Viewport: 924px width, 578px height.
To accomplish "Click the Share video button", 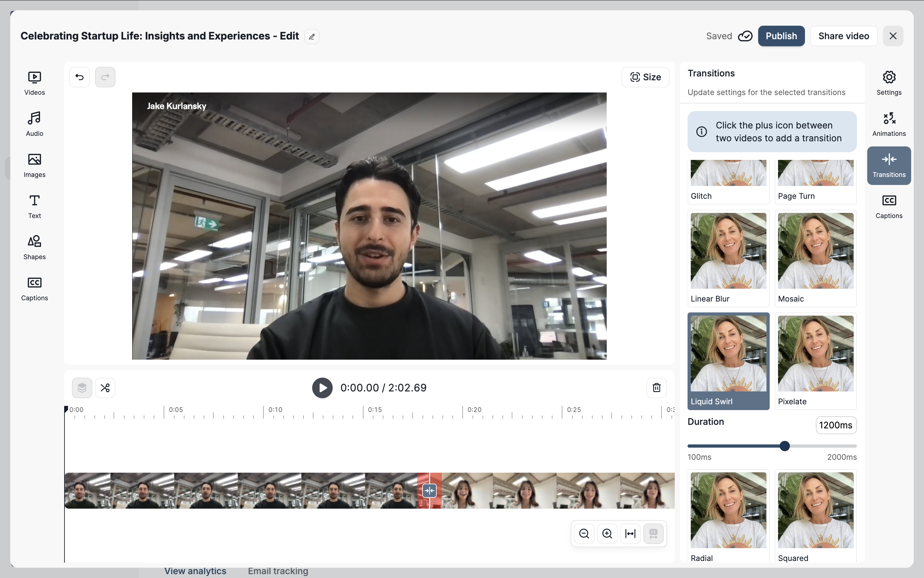I will pos(843,36).
